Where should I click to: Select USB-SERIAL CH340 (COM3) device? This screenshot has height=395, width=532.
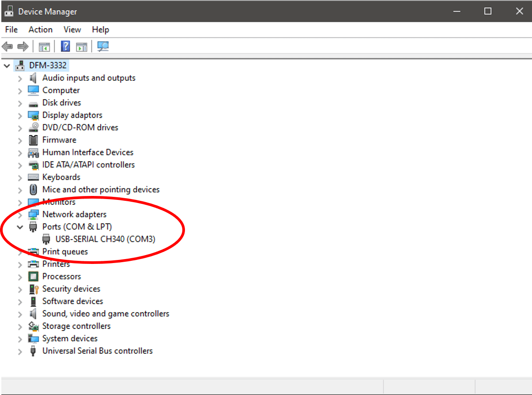tap(105, 239)
